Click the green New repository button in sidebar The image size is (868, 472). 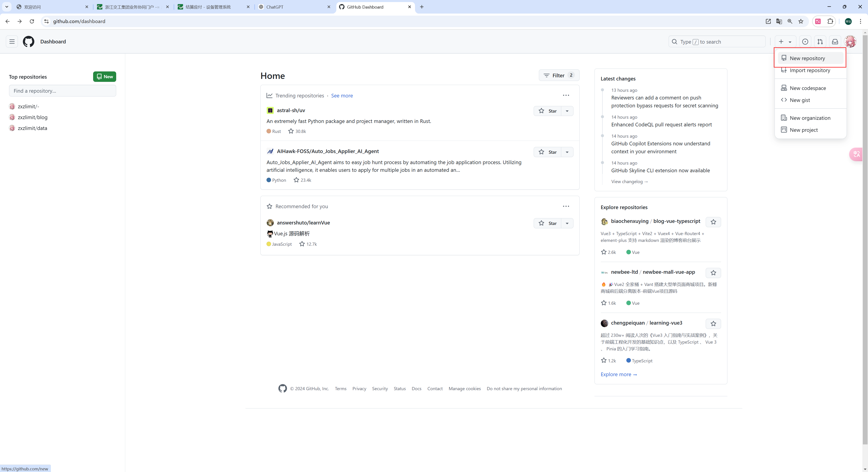point(105,76)
